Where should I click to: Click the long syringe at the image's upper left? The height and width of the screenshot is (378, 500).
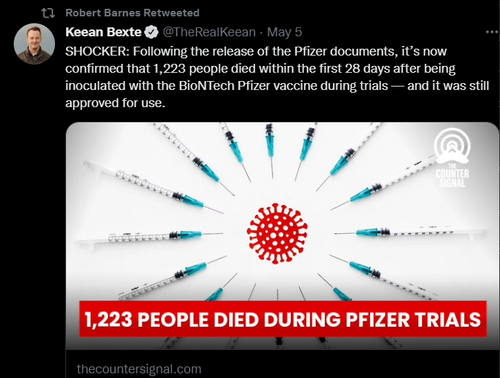[x=153, y=187]
